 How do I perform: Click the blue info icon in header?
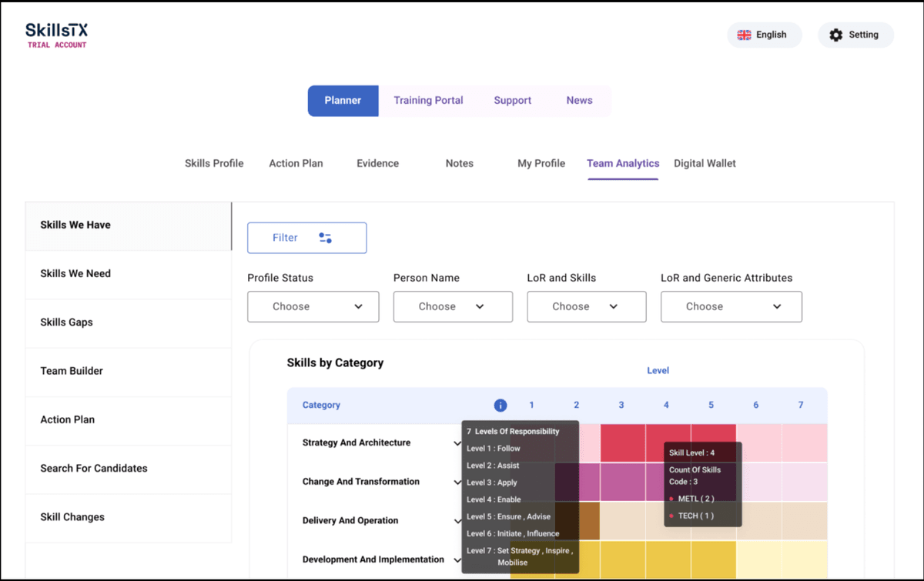500,405
